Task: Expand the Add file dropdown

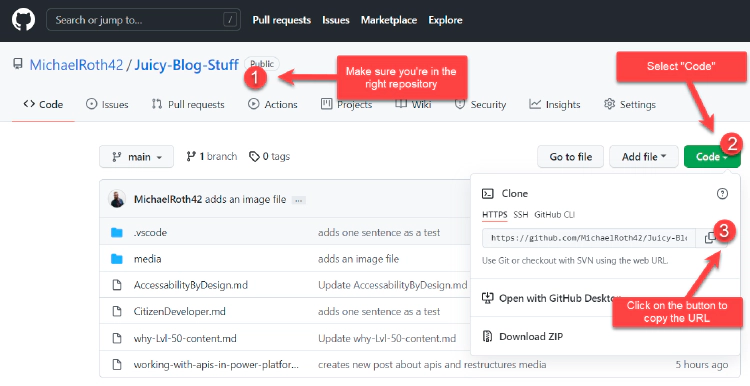Action: 644,157
